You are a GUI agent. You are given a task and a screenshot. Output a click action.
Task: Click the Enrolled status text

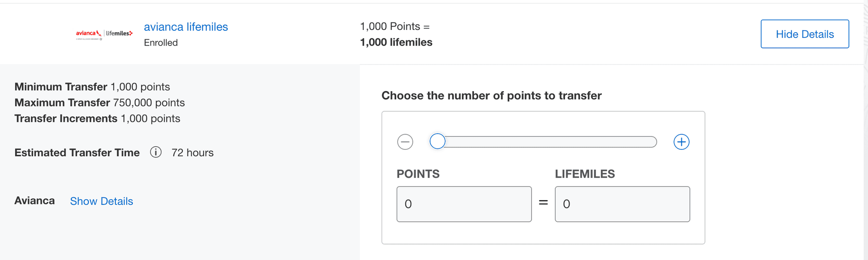pyautogui.click(x=161, y=43)
